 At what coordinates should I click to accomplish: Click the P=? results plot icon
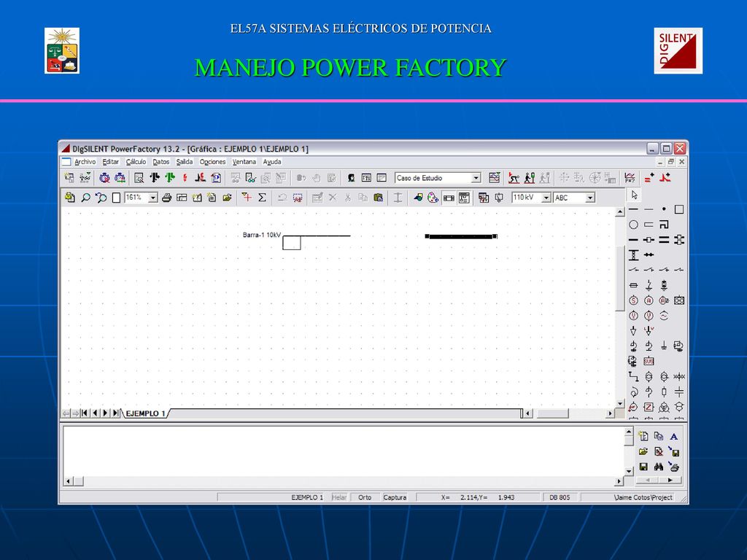(x=630, y=178)
